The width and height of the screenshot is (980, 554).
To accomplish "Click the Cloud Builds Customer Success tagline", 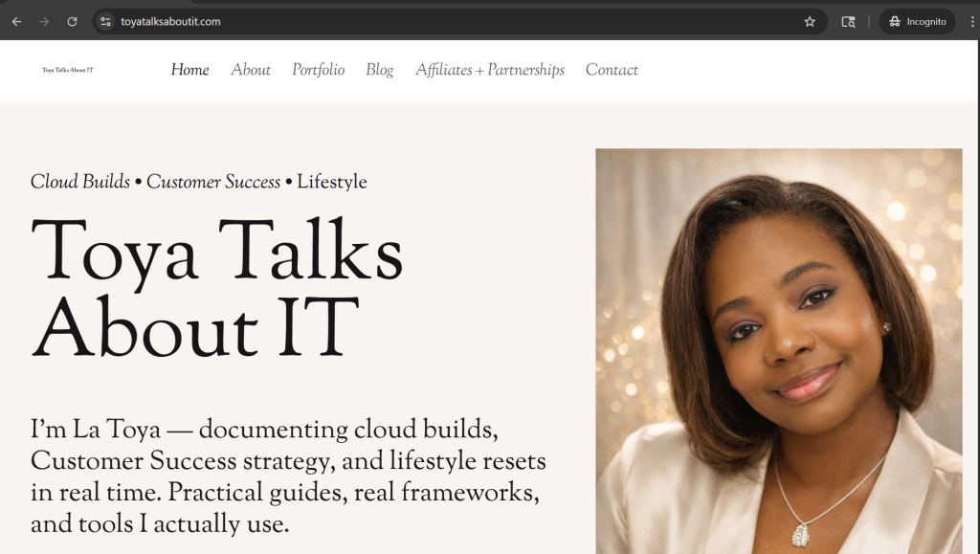I will tap(199, 182).
